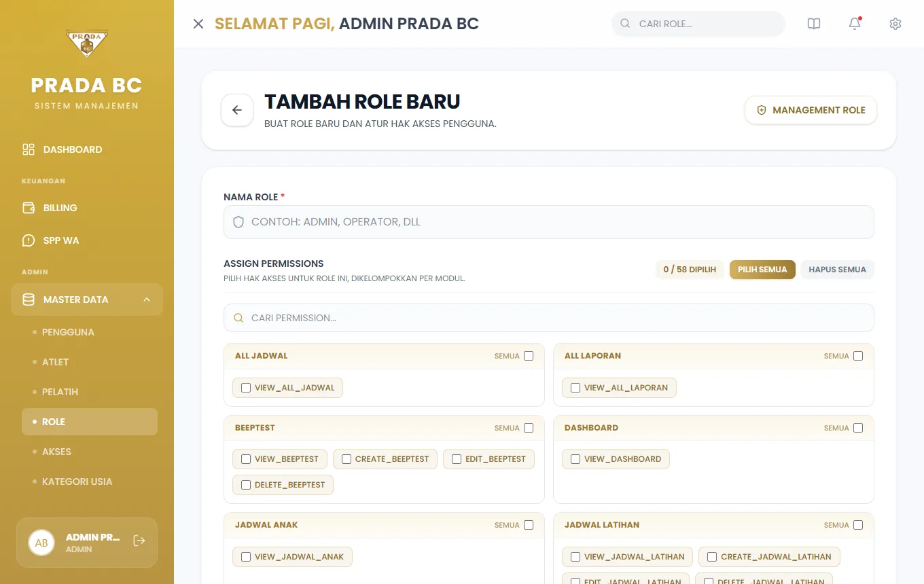Tick the EDIT_BEEPTEST checkbox
This screenshot has height=584, width=924.
(457, 459)
